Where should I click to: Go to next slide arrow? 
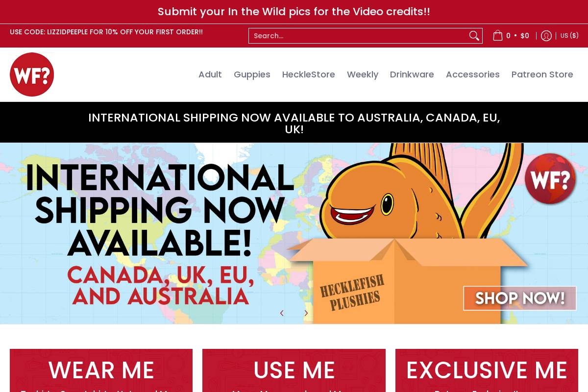(x=306, y=313)
